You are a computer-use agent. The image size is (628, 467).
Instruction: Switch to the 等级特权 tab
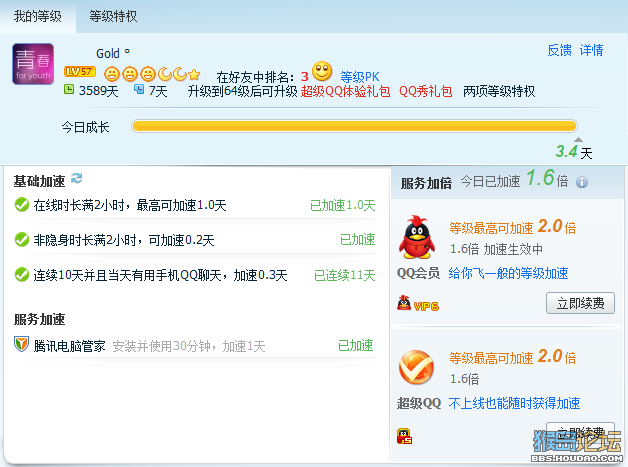click(113, 16)
